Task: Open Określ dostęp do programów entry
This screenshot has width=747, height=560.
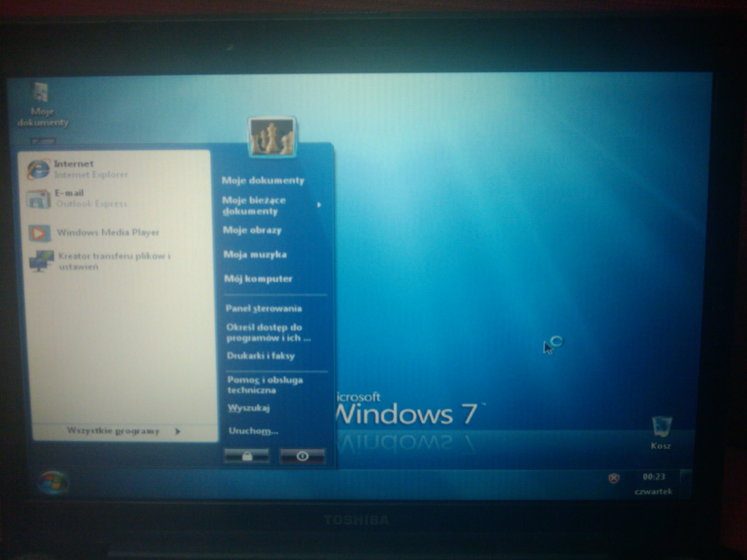Action: pos(268,332)
